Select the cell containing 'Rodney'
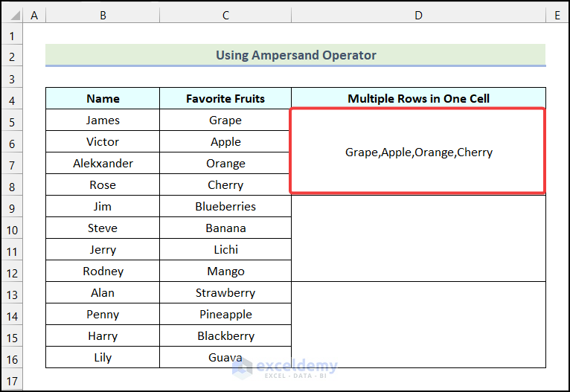Viewport: 570px width, 392px height. 103,271
